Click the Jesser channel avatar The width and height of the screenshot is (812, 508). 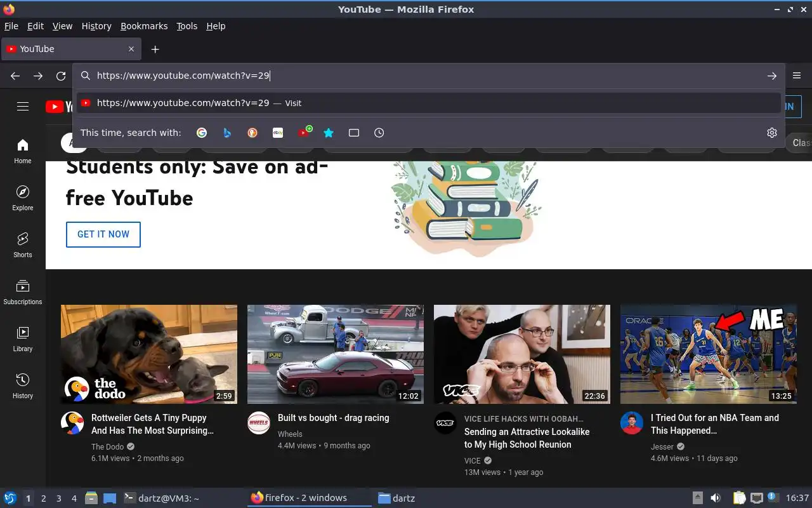[x=632, y=423]
